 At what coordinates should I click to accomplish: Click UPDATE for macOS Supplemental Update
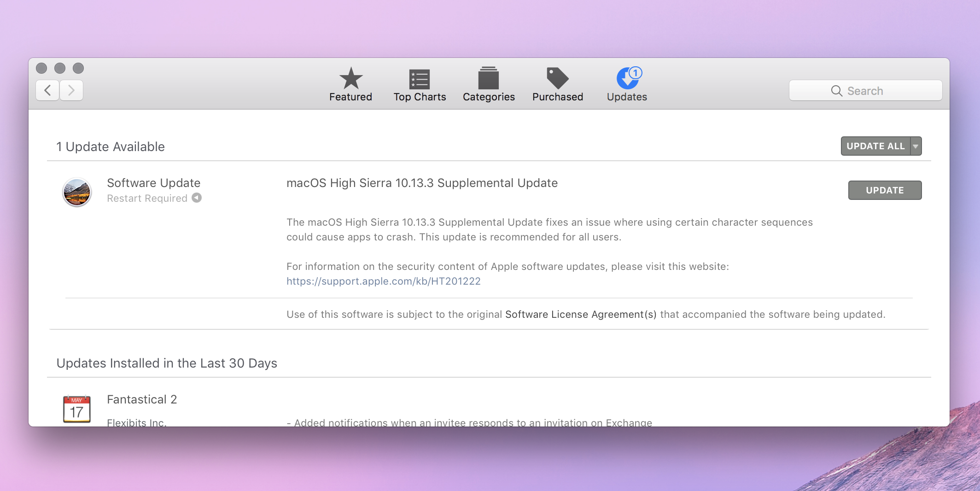pos(885,190)
